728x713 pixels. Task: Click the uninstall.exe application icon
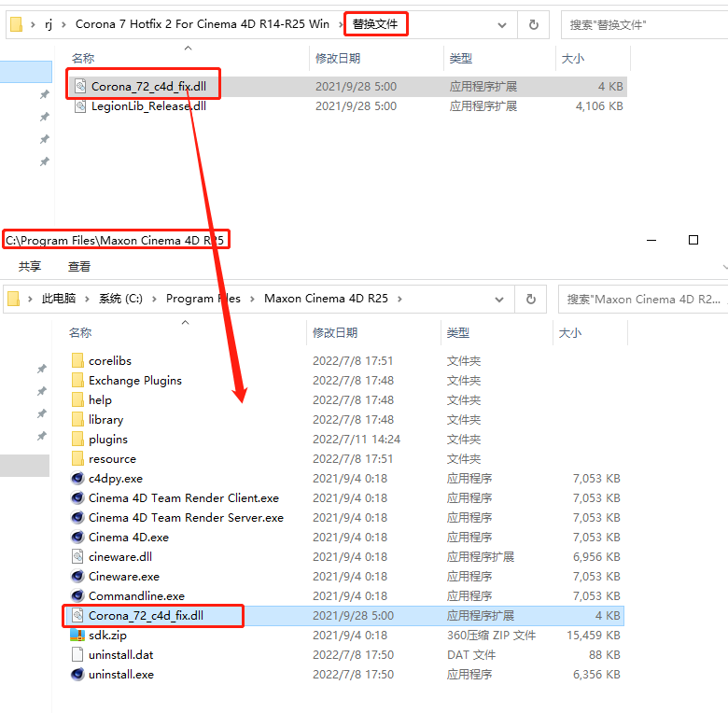click(77, 674)
